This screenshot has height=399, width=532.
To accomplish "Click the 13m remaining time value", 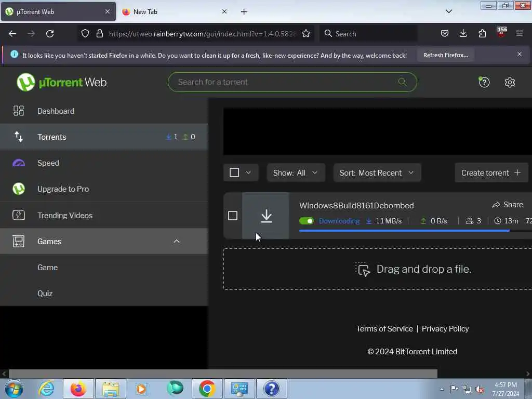I will [x=511, y=221].
